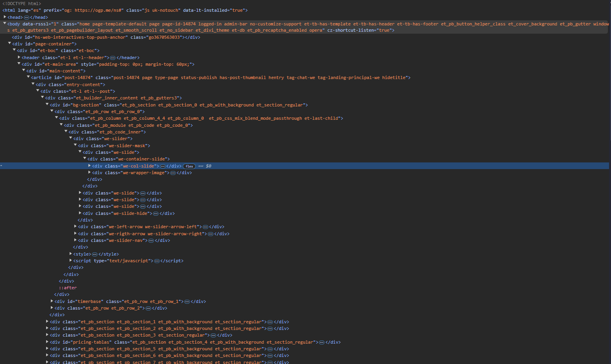
Task: Click the "$0" marker on selected row
Action: [x=209, y=166]
